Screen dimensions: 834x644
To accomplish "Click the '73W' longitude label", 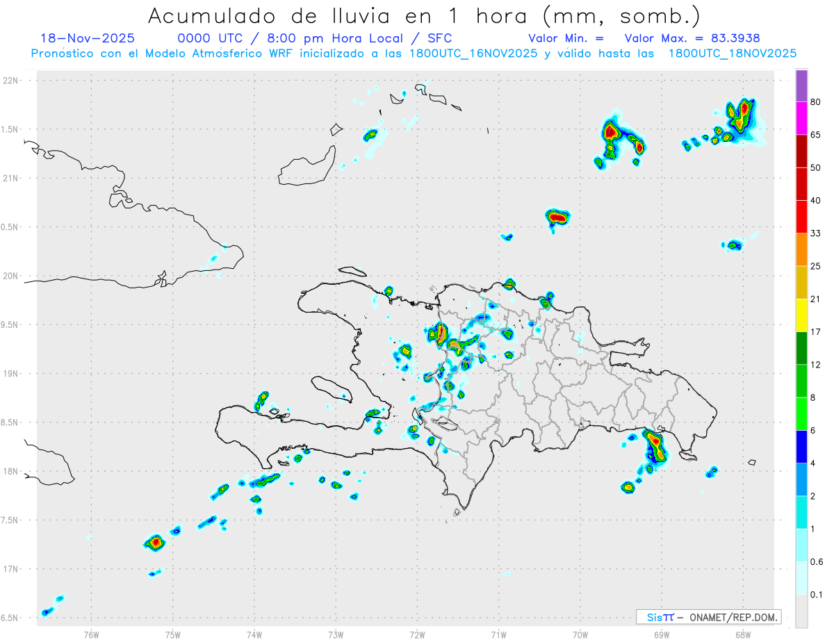I will 336,634.
